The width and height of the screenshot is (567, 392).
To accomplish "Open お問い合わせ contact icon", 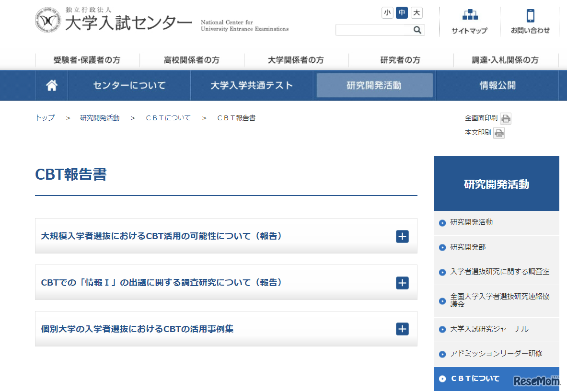I will tap(530, 19).
